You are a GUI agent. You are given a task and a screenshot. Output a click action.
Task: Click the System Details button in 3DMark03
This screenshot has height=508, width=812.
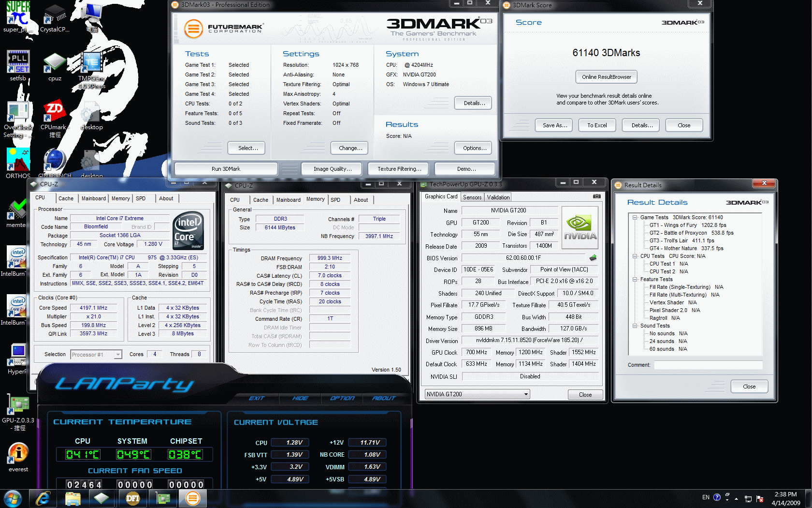(473, 103)
